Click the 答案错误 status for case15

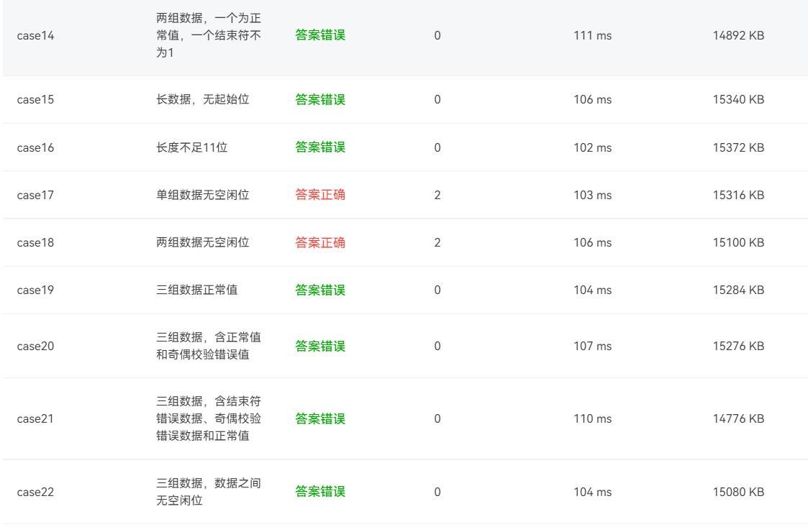320,100
